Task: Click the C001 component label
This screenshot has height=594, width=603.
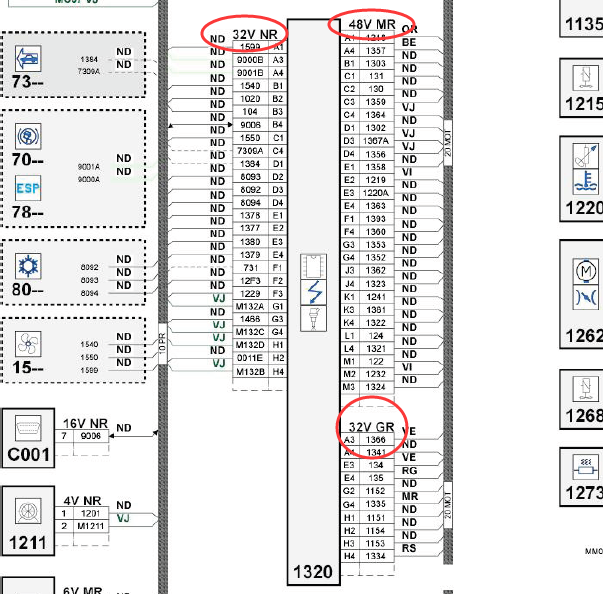Action: 28,455
